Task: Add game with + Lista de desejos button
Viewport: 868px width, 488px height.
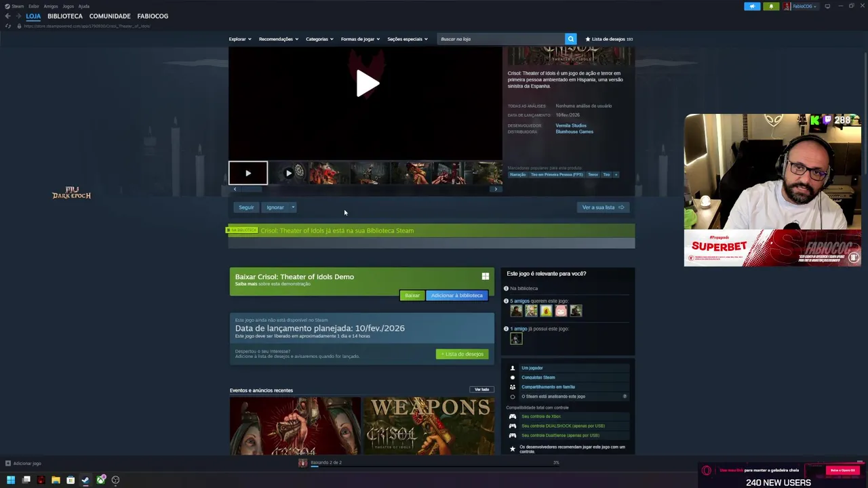Action: [462, 354]
